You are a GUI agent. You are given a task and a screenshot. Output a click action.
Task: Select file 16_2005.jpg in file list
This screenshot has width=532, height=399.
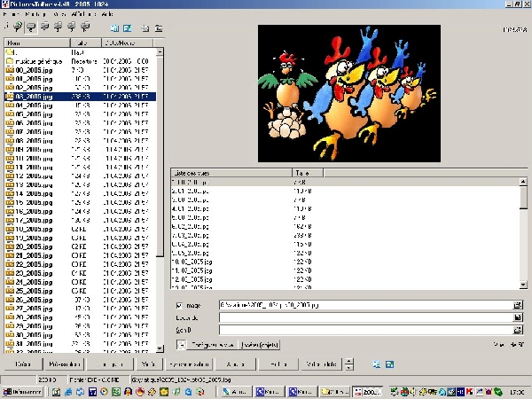click(81, 211)
